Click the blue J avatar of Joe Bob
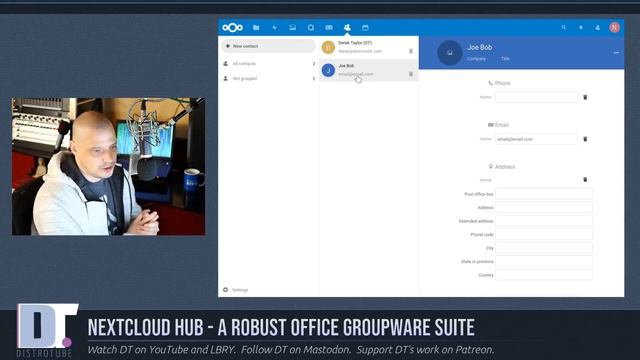 click(x=328, y=70)
